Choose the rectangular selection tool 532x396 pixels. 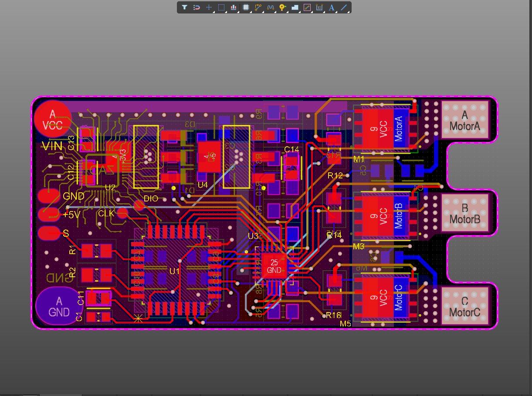221,7
